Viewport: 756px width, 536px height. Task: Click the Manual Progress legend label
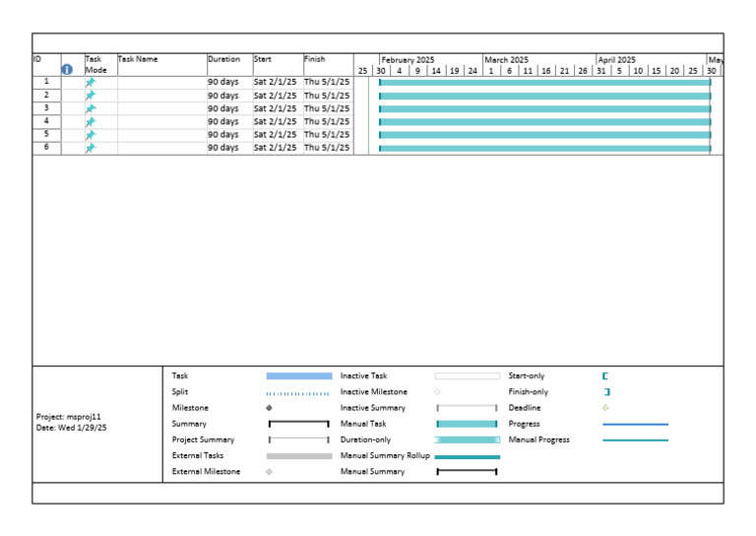click(x=539, y=439)
